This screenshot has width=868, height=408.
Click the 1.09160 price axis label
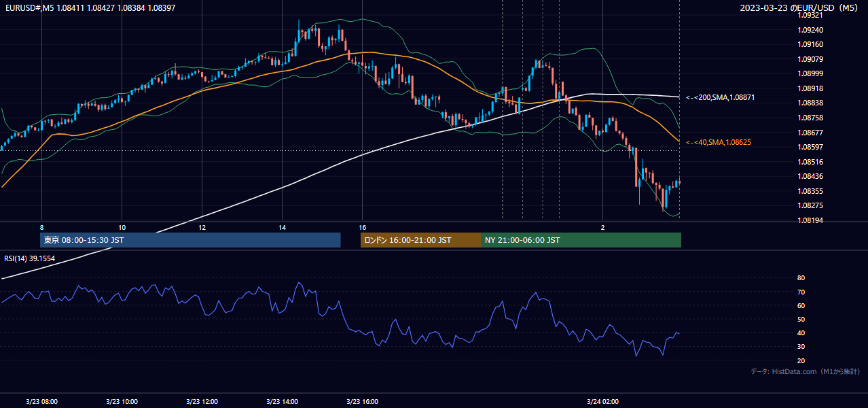(810, 44)
